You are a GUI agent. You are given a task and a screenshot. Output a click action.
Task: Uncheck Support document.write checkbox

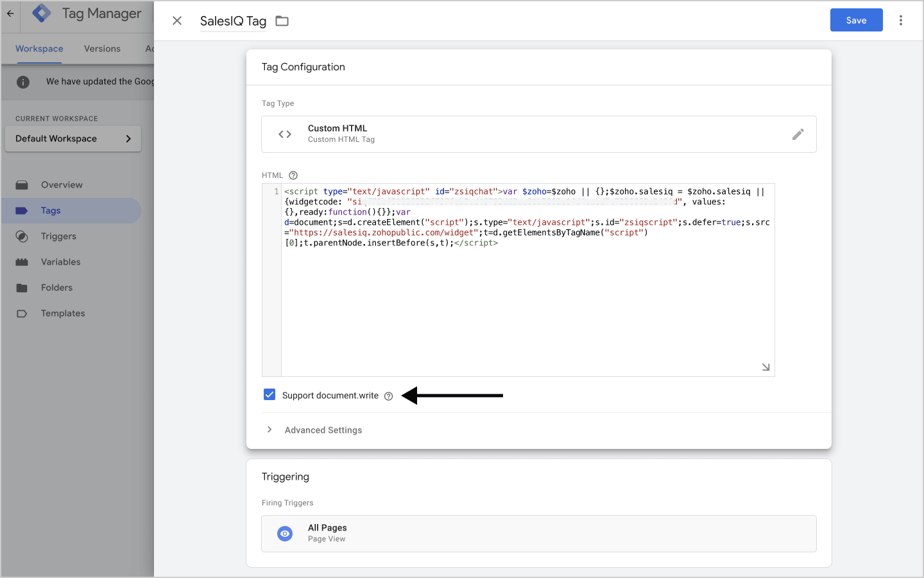(269, 395)
